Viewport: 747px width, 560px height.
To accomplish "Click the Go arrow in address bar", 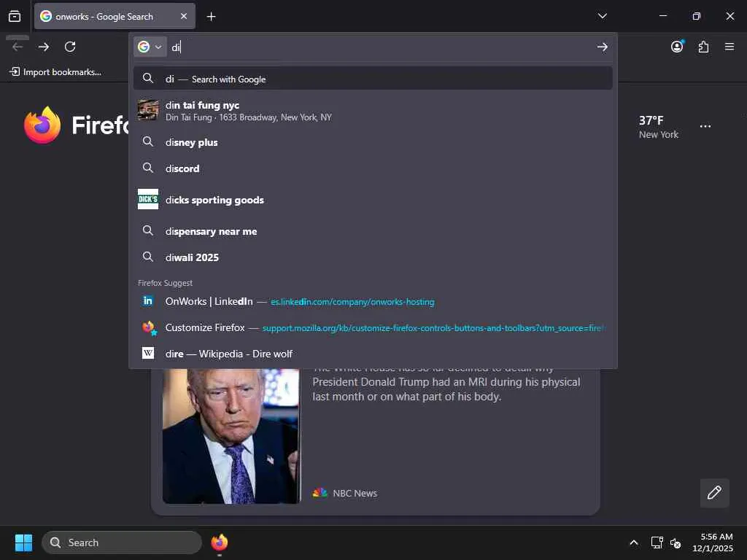I will (602, 47).
